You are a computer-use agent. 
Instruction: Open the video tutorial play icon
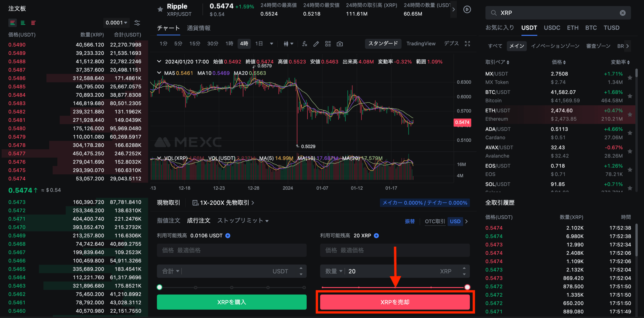(x=467, y=10)
